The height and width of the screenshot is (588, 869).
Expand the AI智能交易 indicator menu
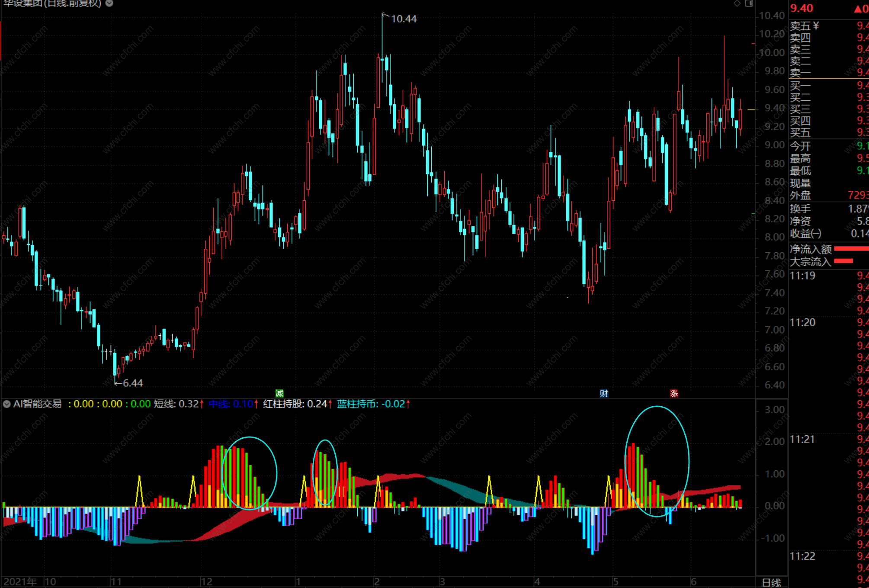(6, 404)
